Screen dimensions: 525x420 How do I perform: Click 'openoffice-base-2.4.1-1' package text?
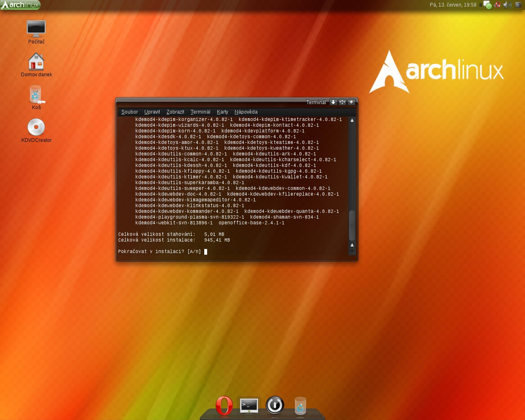click(x=251, y=223)
